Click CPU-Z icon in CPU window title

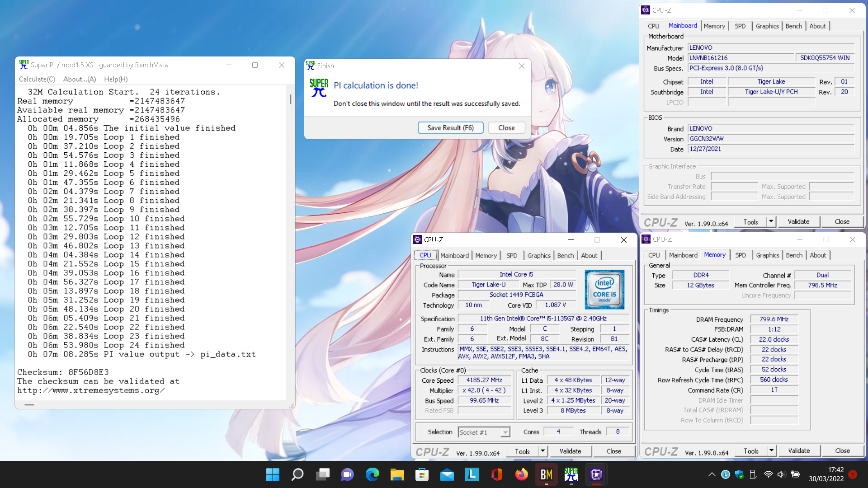[417, 239]
